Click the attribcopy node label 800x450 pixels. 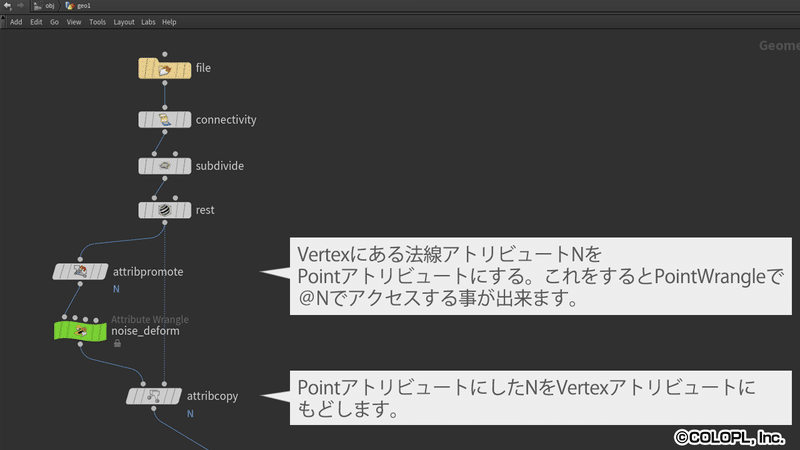[212, 396]
